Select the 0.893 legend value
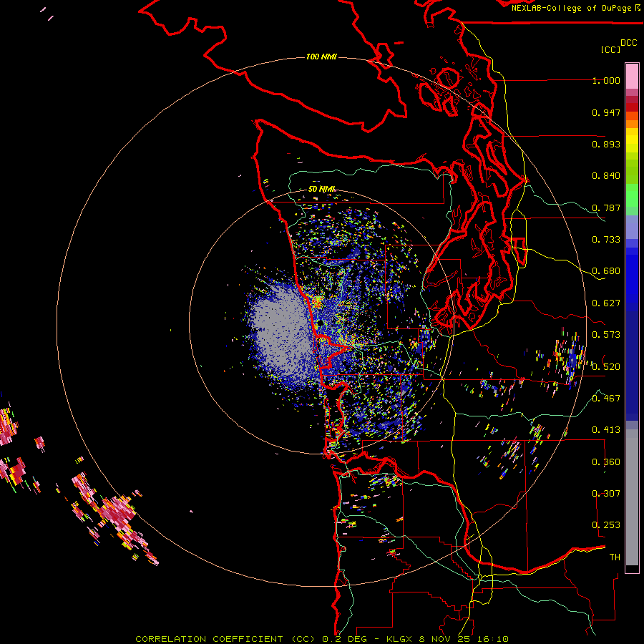This screenshot has height=644, width=644. click(606, 144)
